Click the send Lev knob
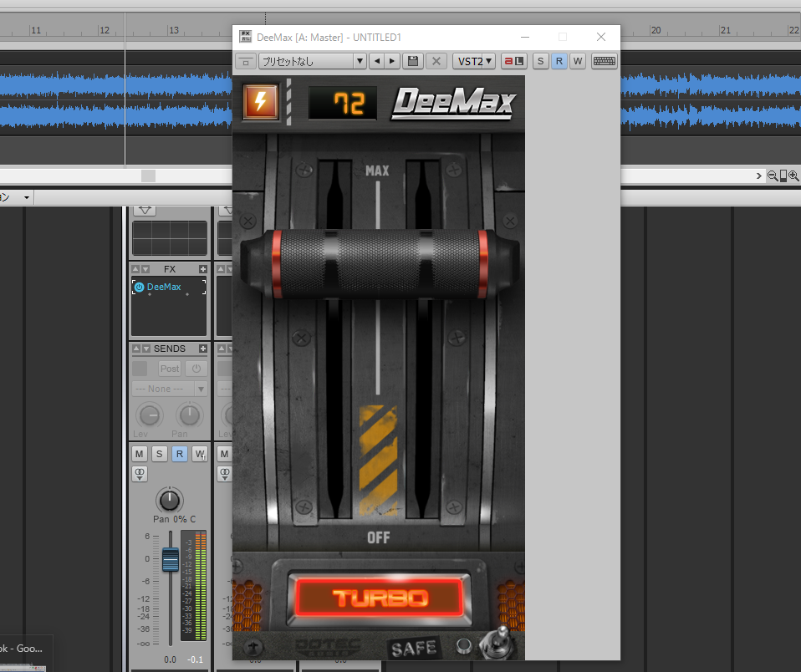 click(149, 415)
